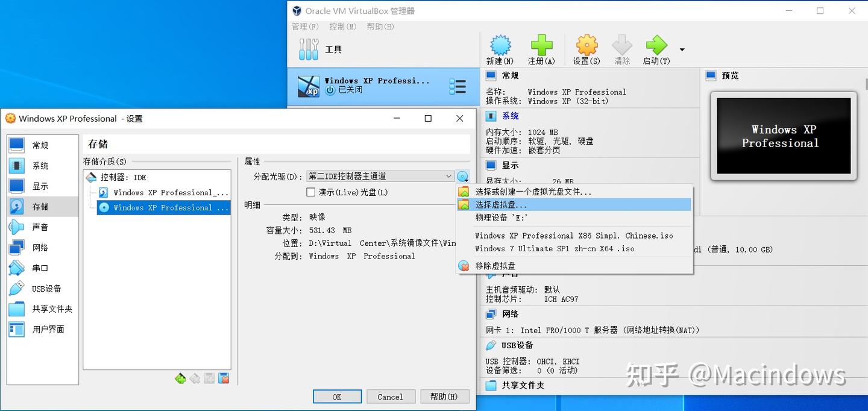Pick Windows 7 Ultimate SP1 zh-cn X64 .iso
The width and height of the screenshot is (868, 411).
click(574, 248)
